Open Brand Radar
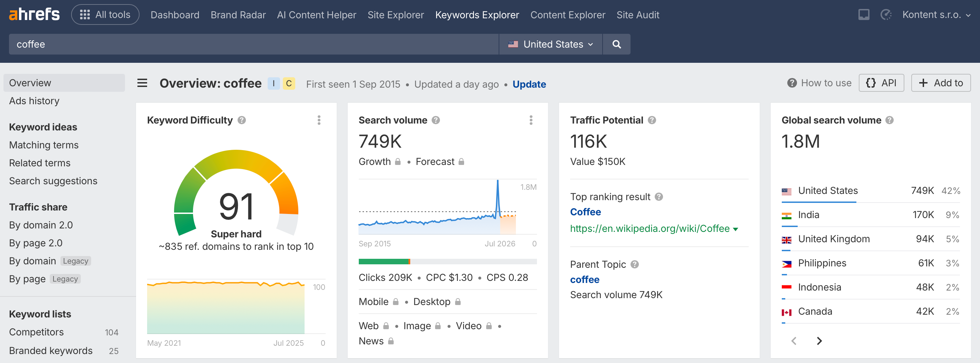980x363 pixels. tap(238, 15)
